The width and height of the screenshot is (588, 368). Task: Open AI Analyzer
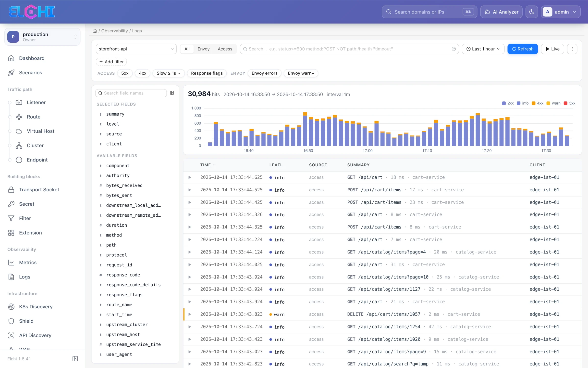coord(501,12)
